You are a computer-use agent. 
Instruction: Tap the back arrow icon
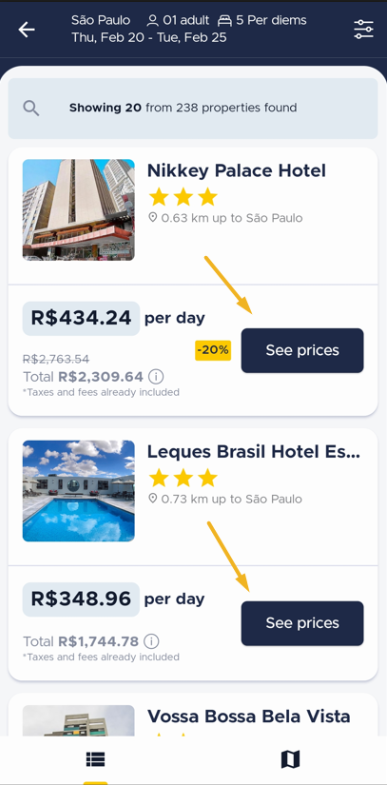(27, 30)
